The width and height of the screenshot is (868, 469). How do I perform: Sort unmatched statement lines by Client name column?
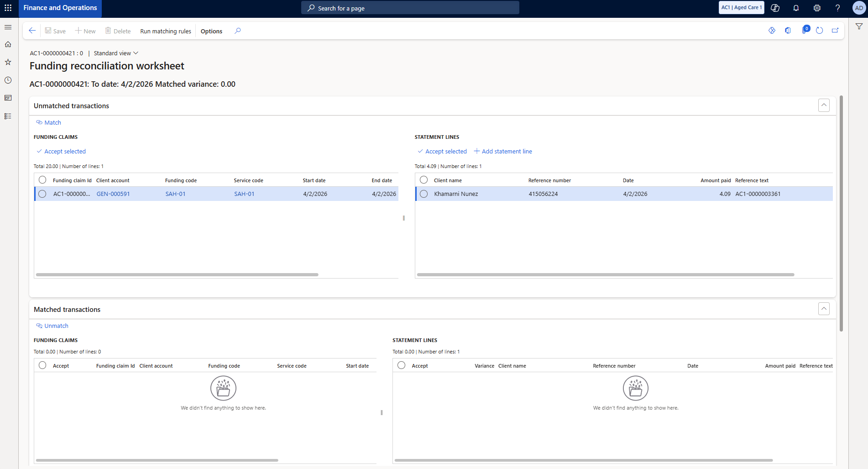[x=448, y=180]
